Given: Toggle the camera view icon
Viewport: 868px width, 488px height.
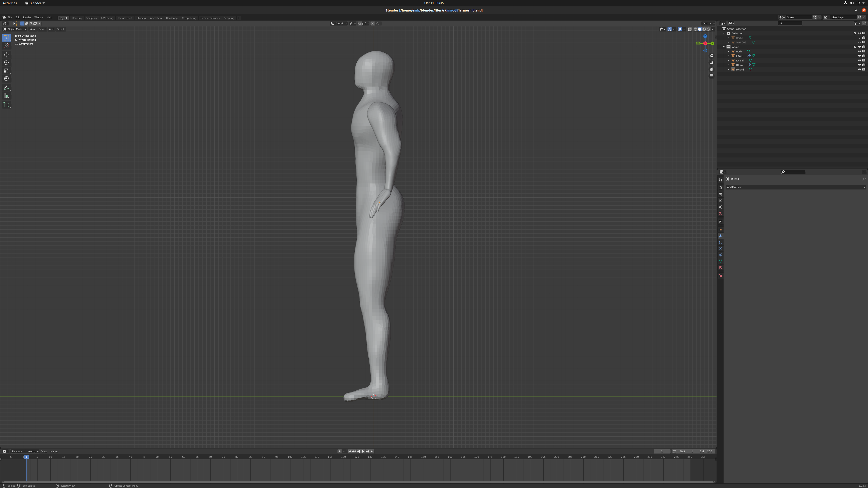Looking at the screenshot, I should click(x=711, y=69).
